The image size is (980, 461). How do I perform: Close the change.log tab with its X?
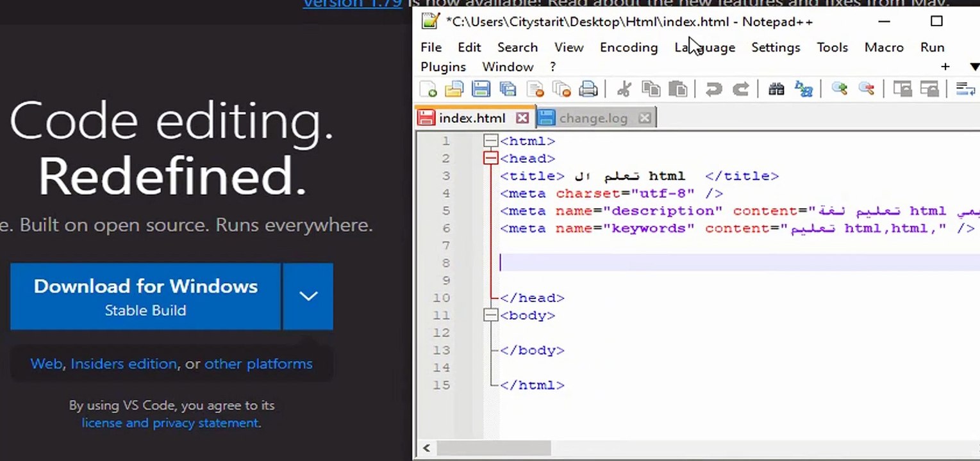(645, 118)
